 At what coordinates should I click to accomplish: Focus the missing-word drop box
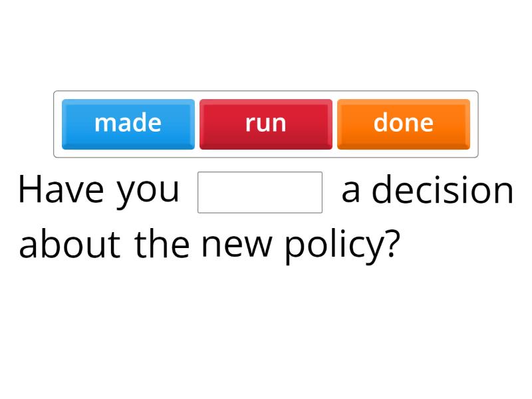point(260,192)
